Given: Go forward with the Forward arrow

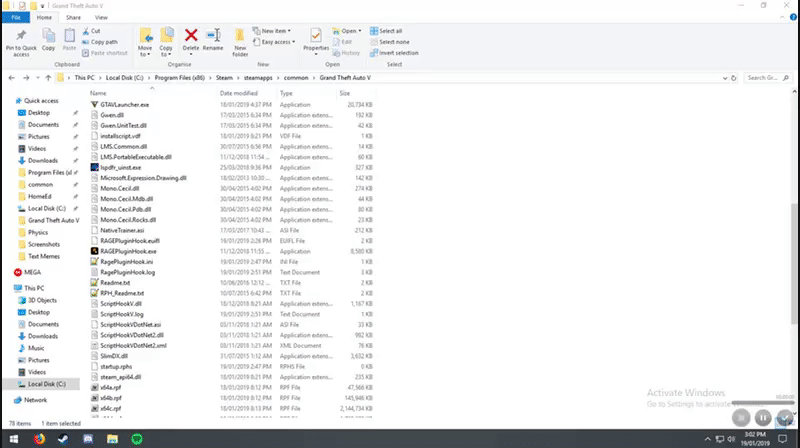Looking at the screenshot, I should tap(26, 78).
